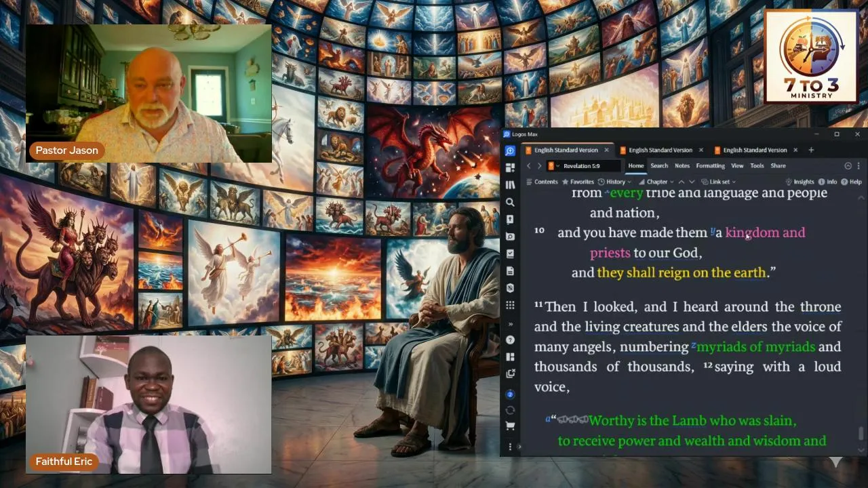Image resolution: width=868 pixels, height=488 pixels.
Task: Click footnote marker z before myriads
Action: tap(694, 345)
